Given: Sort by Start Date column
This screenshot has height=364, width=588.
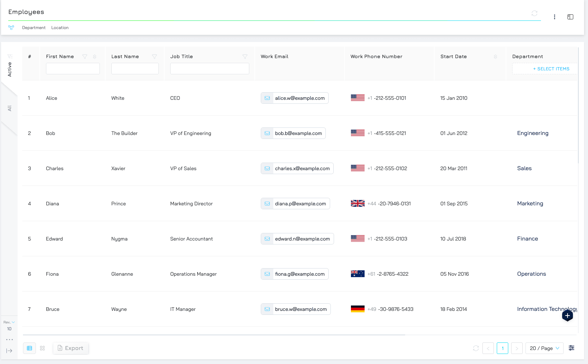Looking at the screenshot, I should click(x=495, y=57).
